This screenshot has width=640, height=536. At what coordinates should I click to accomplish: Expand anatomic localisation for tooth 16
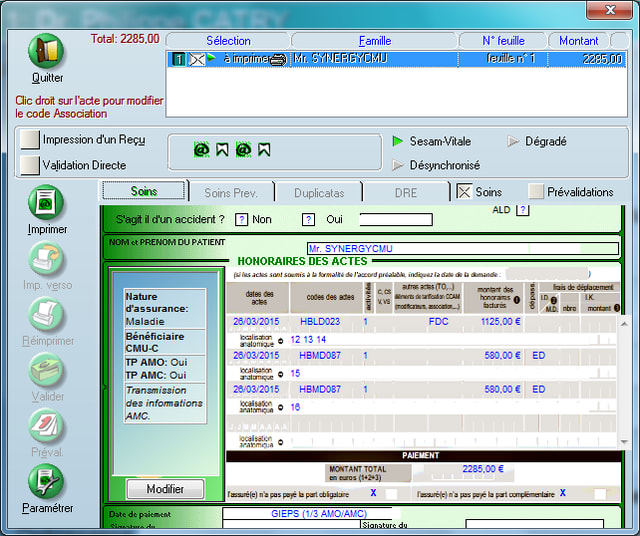point(280,407)
